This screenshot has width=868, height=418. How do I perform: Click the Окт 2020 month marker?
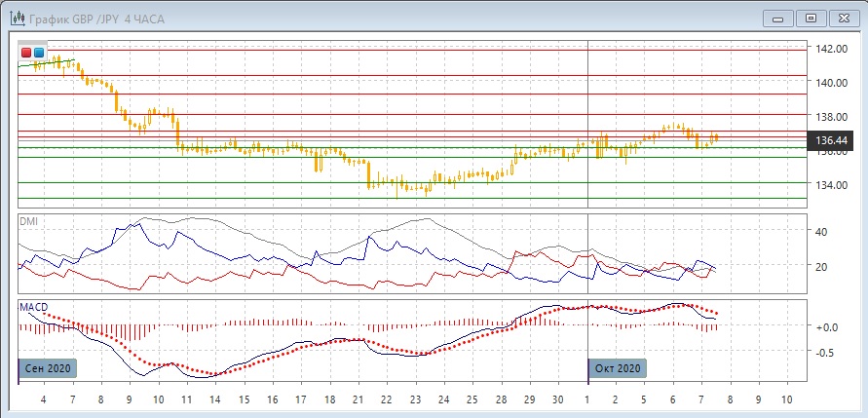tap(618, 368)
